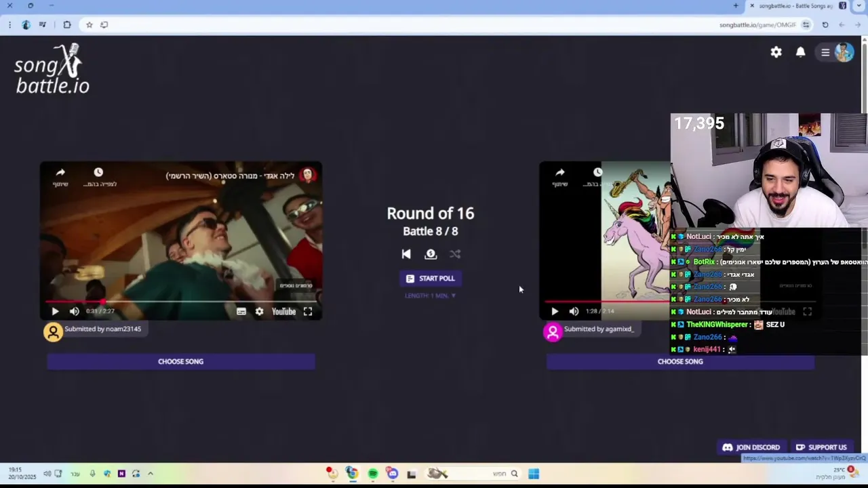Open the left video's quality settings gear
This screenshot has width=868, height=488.
pos(259,312)
